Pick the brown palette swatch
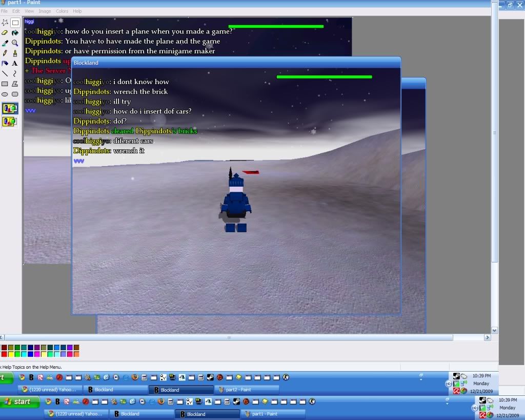The height and width of the screenshot is (420, 525). (77, 348)
